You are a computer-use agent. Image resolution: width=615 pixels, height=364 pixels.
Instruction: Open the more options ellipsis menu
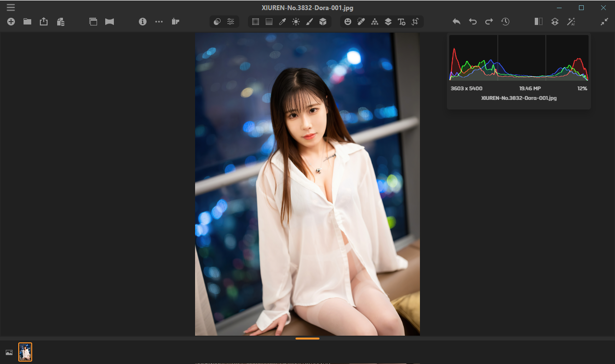(159, 22)
